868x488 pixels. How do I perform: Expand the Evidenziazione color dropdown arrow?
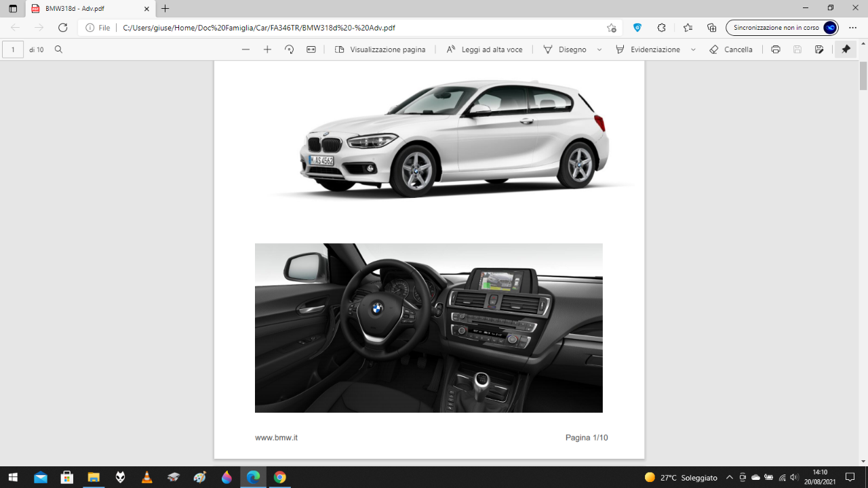(x=693, y=49)
